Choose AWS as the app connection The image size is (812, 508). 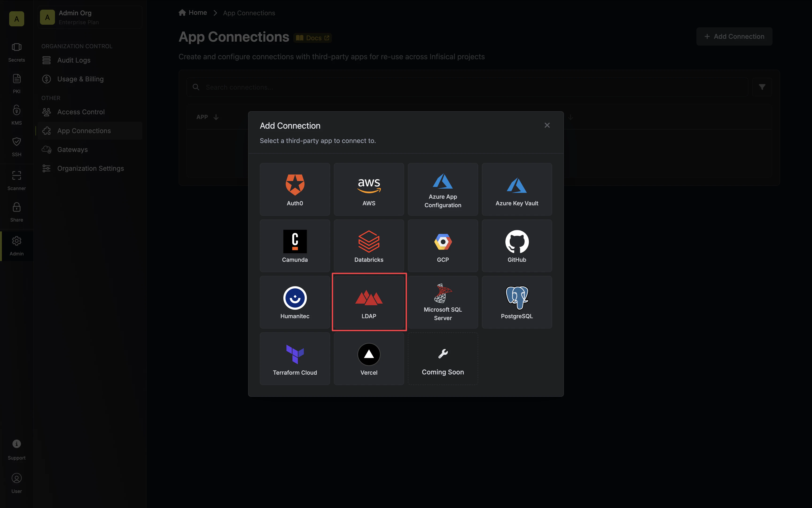[369, 189]
